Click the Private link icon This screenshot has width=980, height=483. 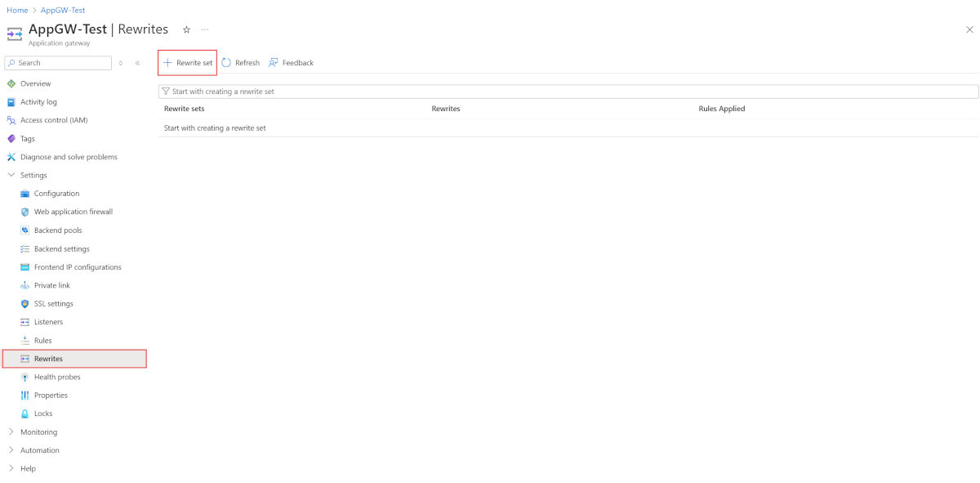coord(25,285)
